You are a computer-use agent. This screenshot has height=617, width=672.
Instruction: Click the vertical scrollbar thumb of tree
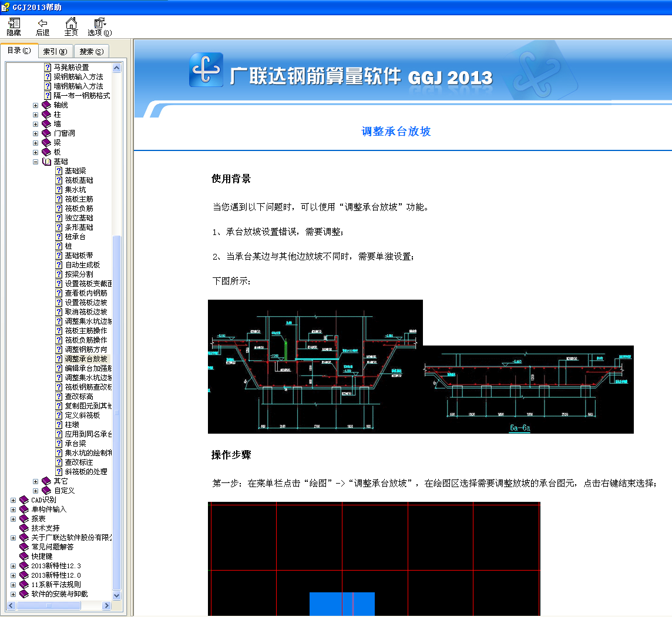tap(116, 413)
